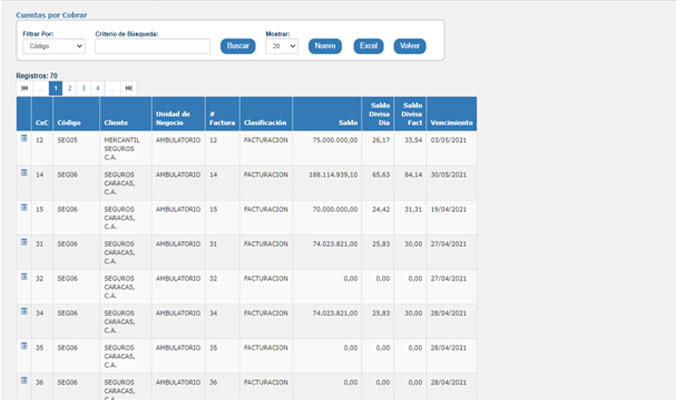Image resolution: width=676 pixels, height=400 pixels.
Task: Focus the Criterio de Búsqueda text field
Action: click(x=152, y=46)
